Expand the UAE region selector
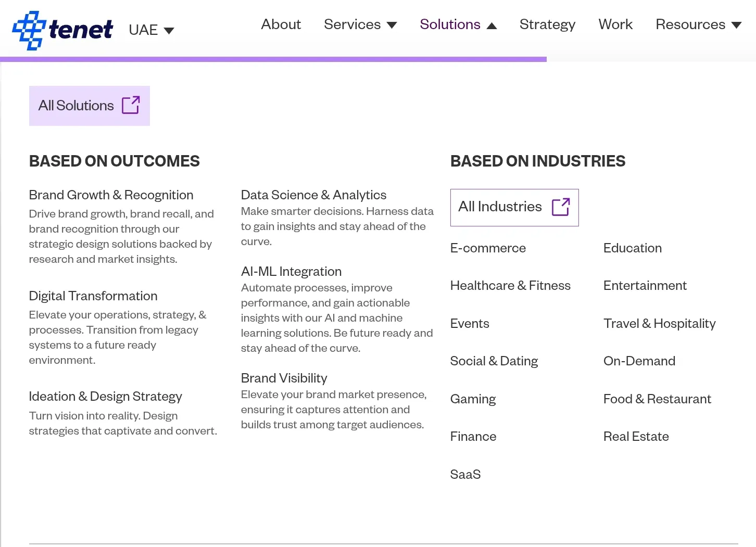The height and width of the screenshot is (547, 756). pyautogui.click(x=150, y=30)
